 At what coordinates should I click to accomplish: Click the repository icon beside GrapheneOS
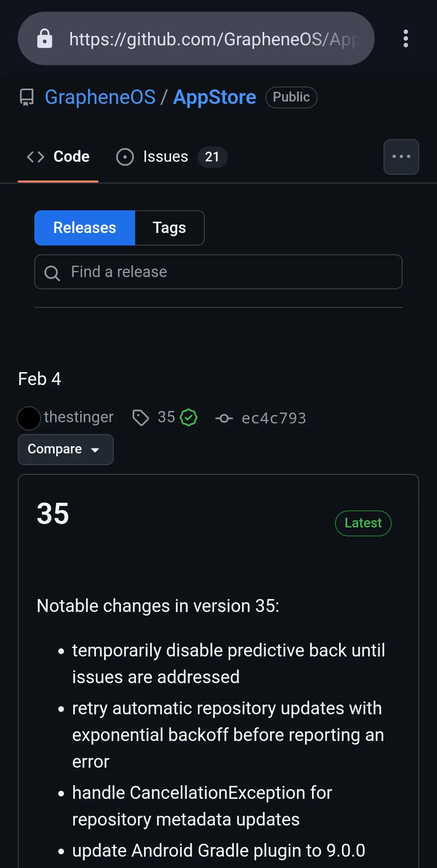click(27, 97)
